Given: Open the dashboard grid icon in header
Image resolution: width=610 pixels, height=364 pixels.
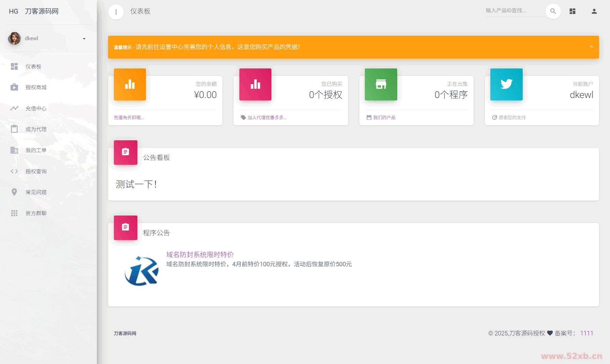Looking at the screenshot, I should (x=572, y=11).
